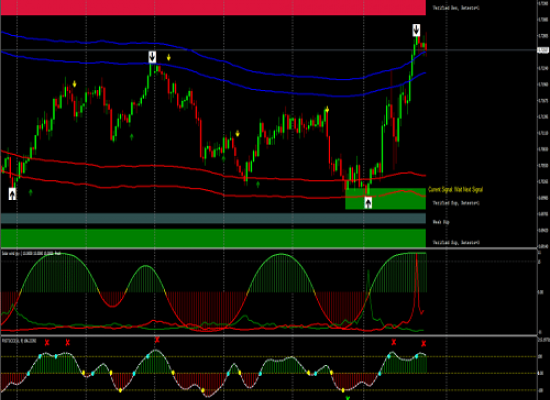Click the indicator title text in the oscillator pane
550x400 pixels.
click(x=19, y=341)
